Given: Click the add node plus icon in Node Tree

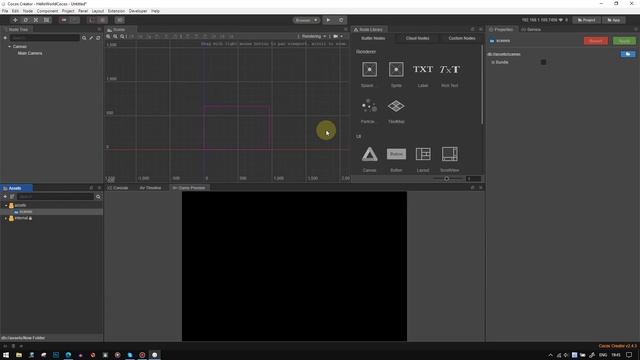Looking at the screenshot, I should 5,38.
